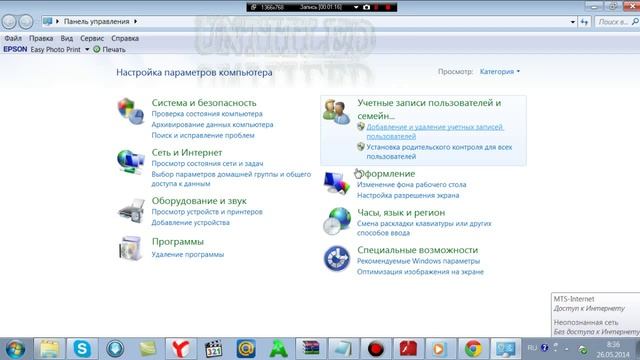Click Выбор параметров домашней группы link
The image size is (640, 360).
pos(231,179)
